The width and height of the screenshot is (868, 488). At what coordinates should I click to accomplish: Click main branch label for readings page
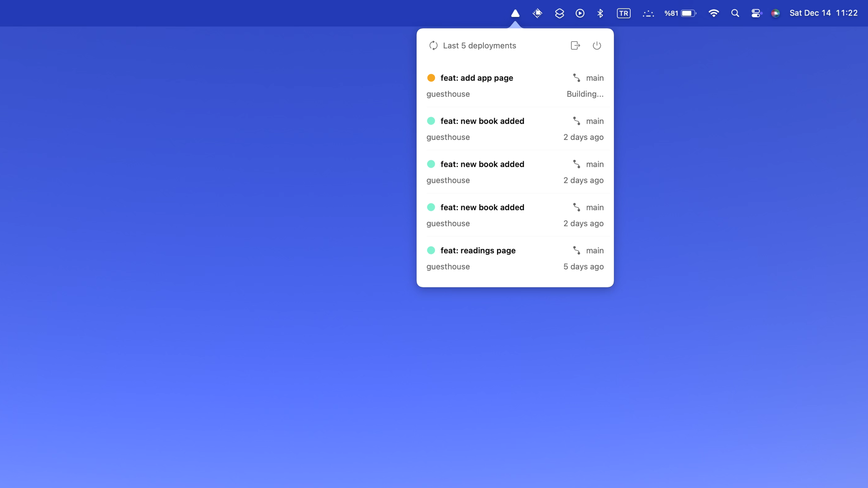(595, 250)
